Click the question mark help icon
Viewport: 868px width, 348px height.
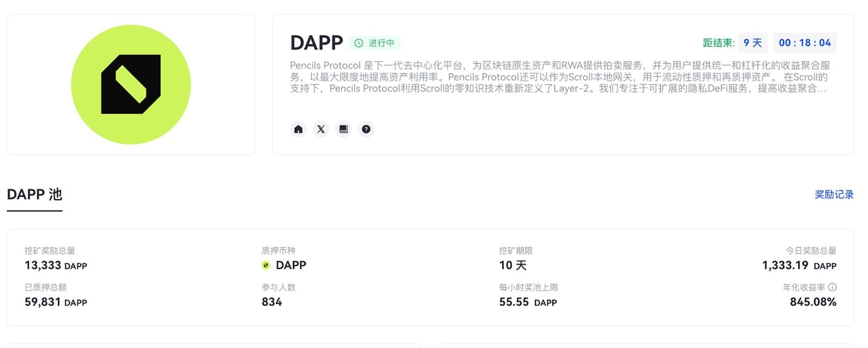[x=366, y=130]
